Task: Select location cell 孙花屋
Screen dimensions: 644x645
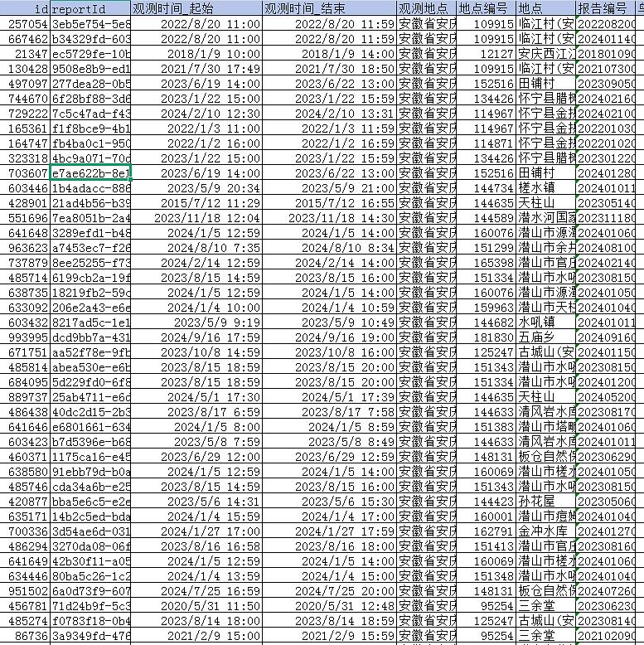Action: [x=545, y=501]
